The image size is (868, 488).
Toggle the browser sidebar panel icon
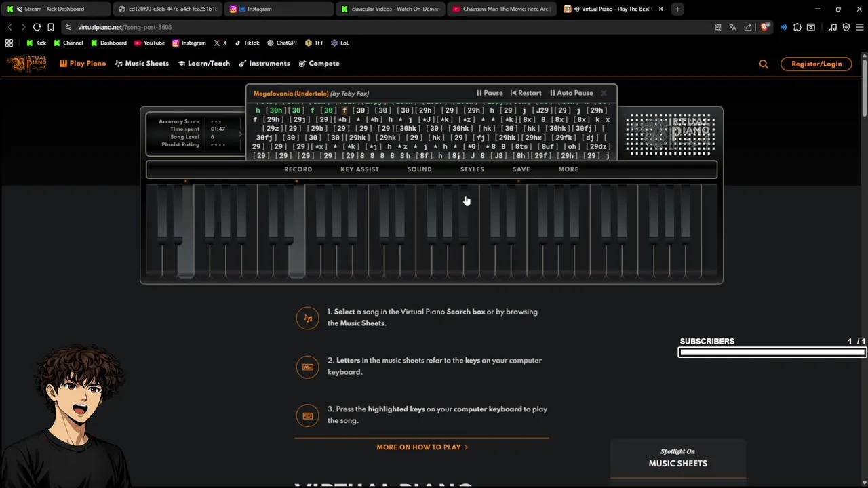(x=810, y=27)
